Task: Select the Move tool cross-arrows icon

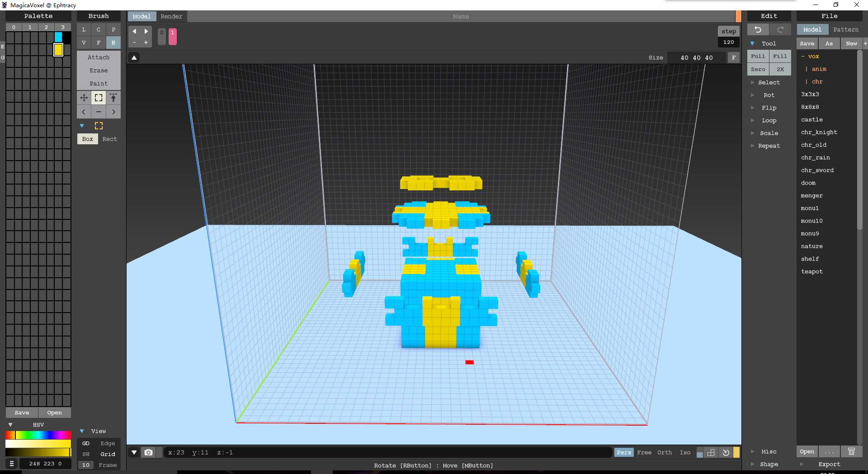Action: tap(84, 98)
